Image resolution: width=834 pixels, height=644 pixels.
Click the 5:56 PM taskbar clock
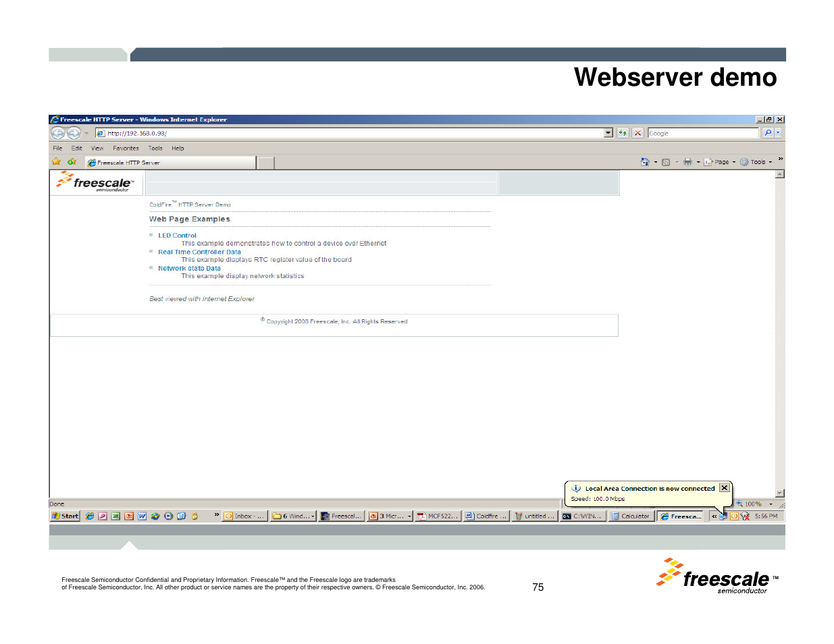[766, 516]
